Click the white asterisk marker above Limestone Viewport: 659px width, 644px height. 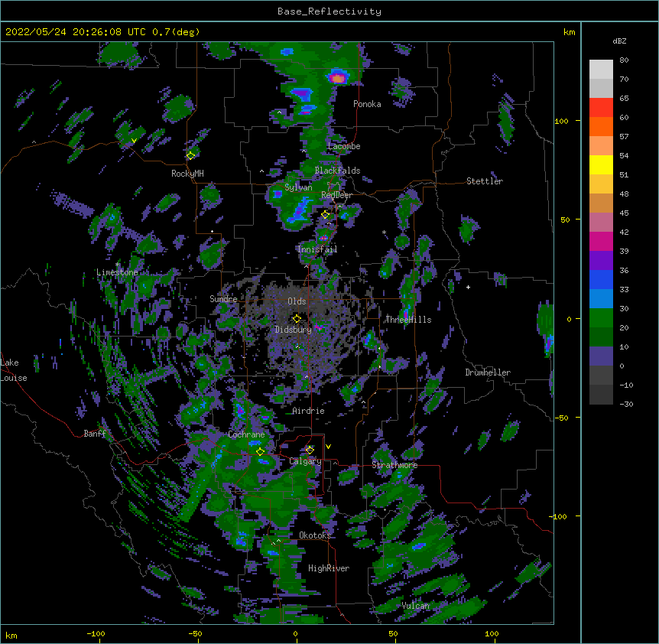pos(117,265)
